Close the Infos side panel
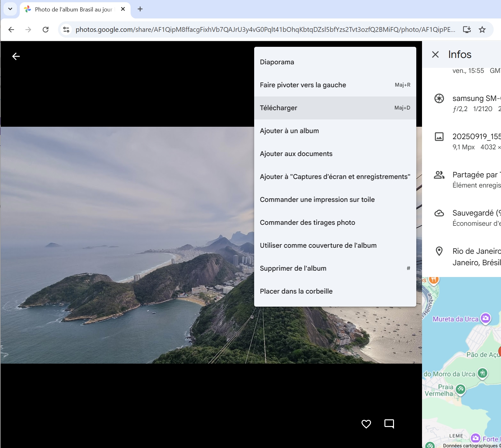This screenshot has width=501, height=448. [x=435, y=54]
